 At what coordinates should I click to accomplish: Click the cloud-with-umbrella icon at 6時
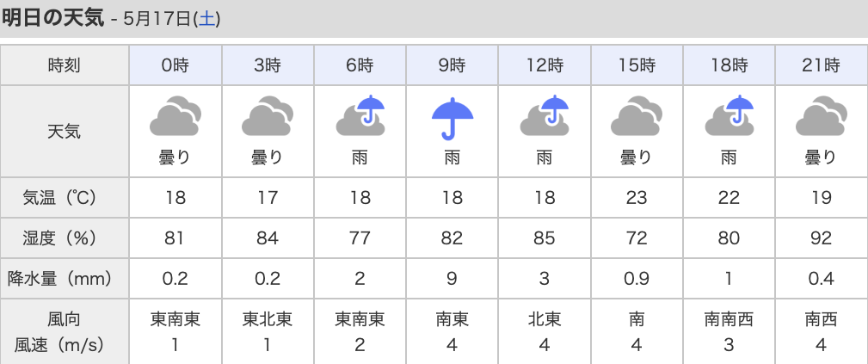pos(360,116)
